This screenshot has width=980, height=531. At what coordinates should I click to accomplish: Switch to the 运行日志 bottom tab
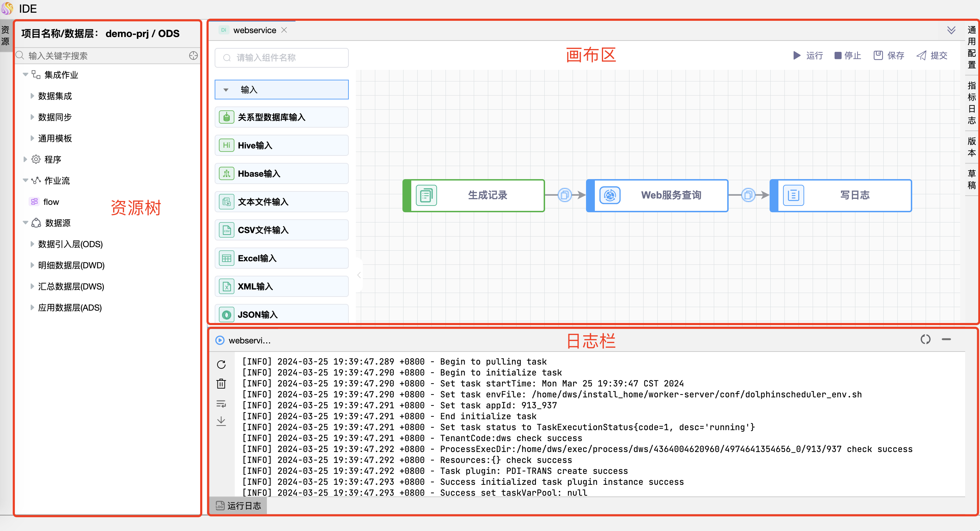tap(239, 506)
